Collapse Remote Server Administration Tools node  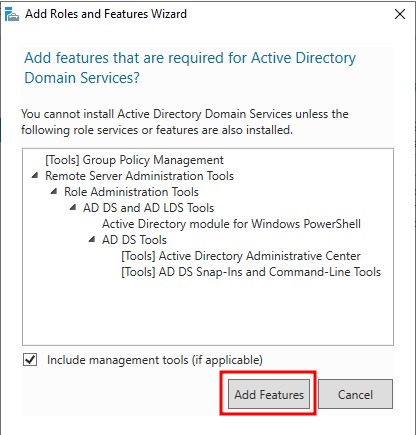[35, 175]
